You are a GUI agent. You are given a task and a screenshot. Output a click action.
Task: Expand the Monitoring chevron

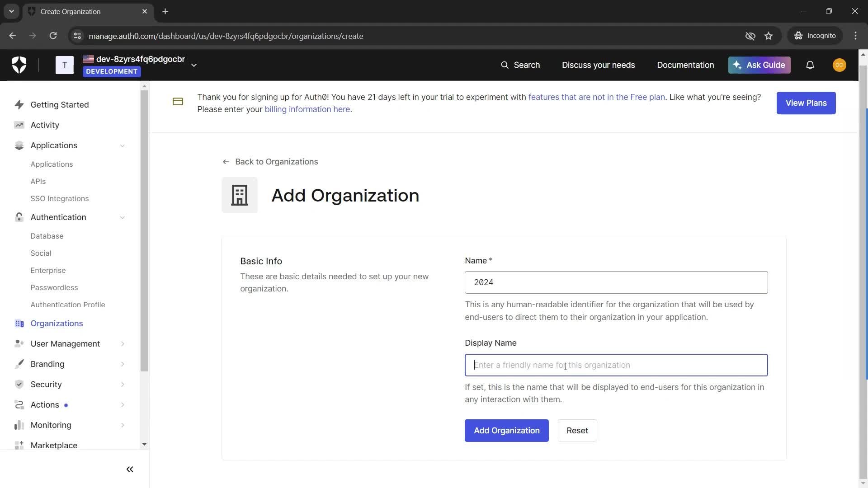[123, 425]
